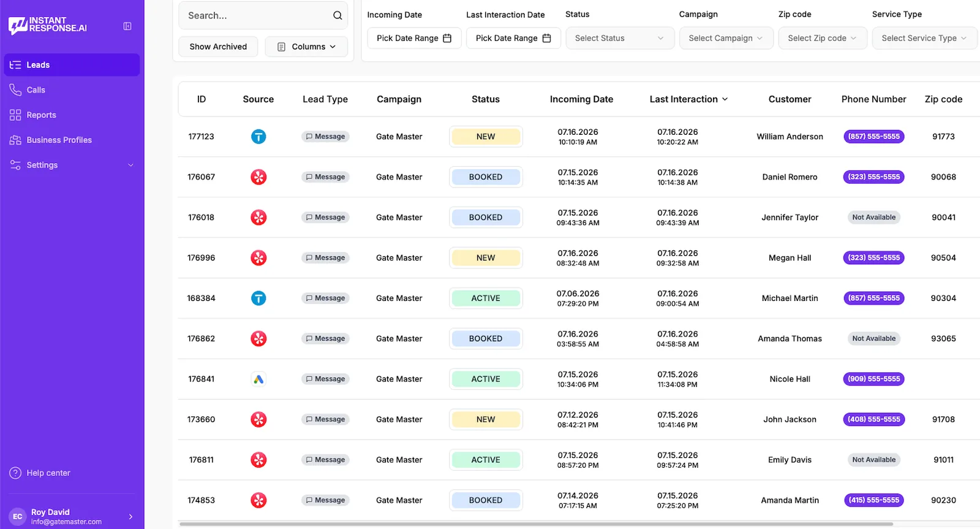Expand the Settings menu
Image resolution: width=980 pixels, height=529 pixels.
72,166
